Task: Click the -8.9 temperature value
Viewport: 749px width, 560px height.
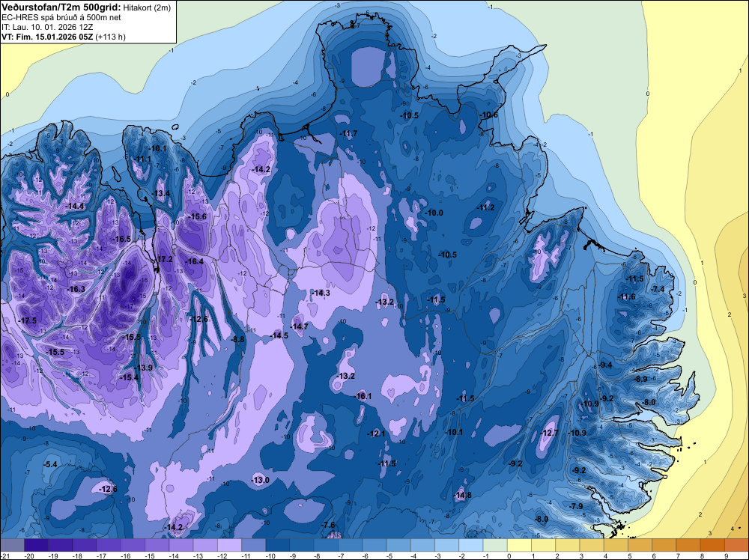Action: 640,379
